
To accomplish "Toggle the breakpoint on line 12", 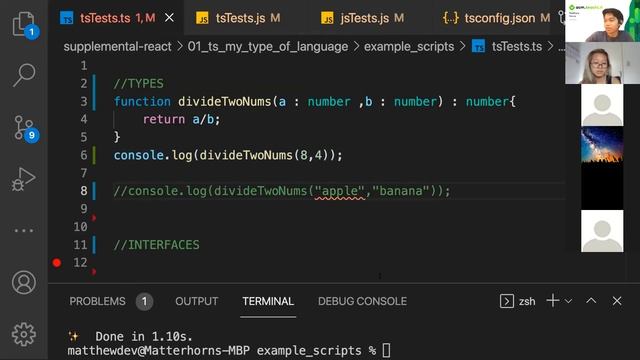I will coord(57,262).
